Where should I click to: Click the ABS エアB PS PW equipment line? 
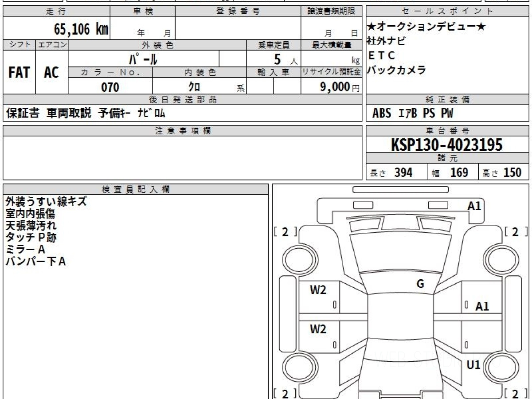click(413, 113)
